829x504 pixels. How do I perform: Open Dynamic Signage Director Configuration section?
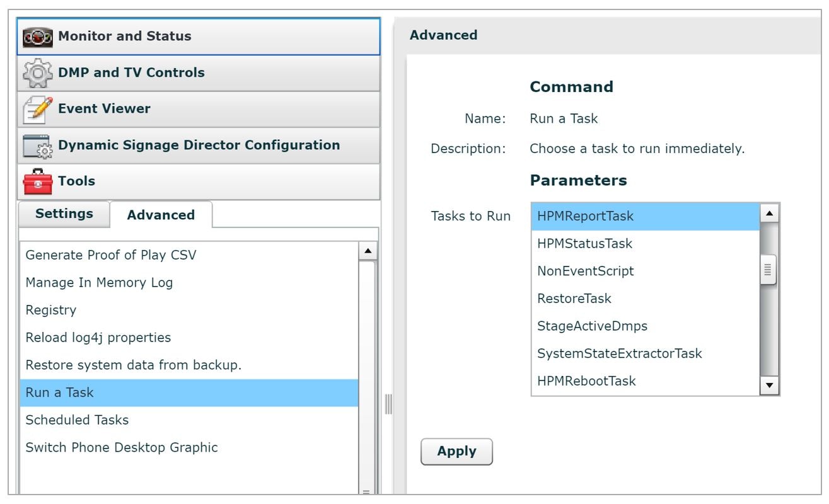[199, 146]
